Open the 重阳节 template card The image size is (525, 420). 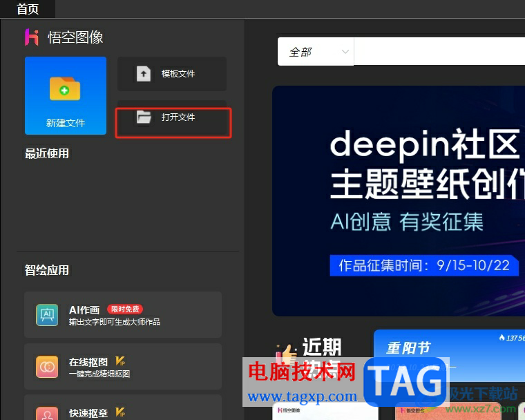point(449,356)
